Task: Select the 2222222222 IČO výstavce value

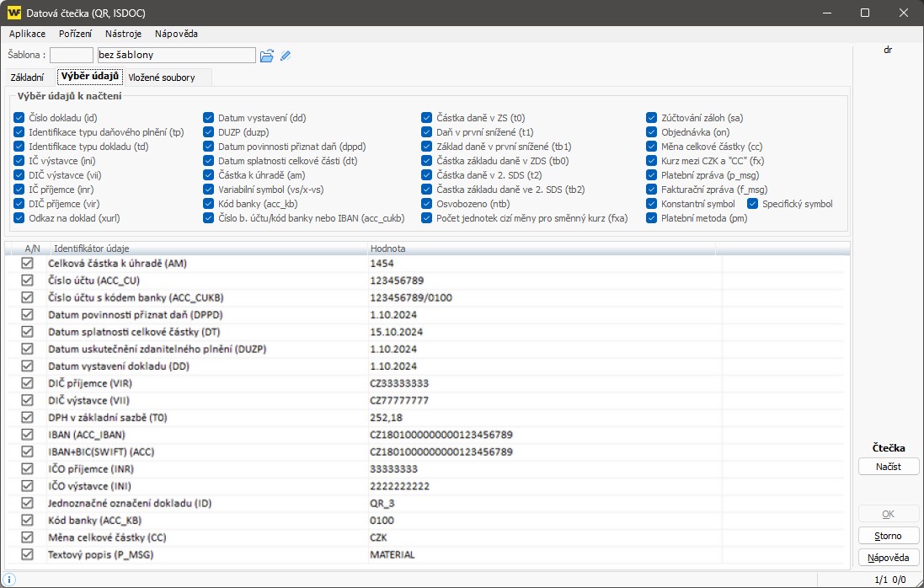Action: coord(399,486)
